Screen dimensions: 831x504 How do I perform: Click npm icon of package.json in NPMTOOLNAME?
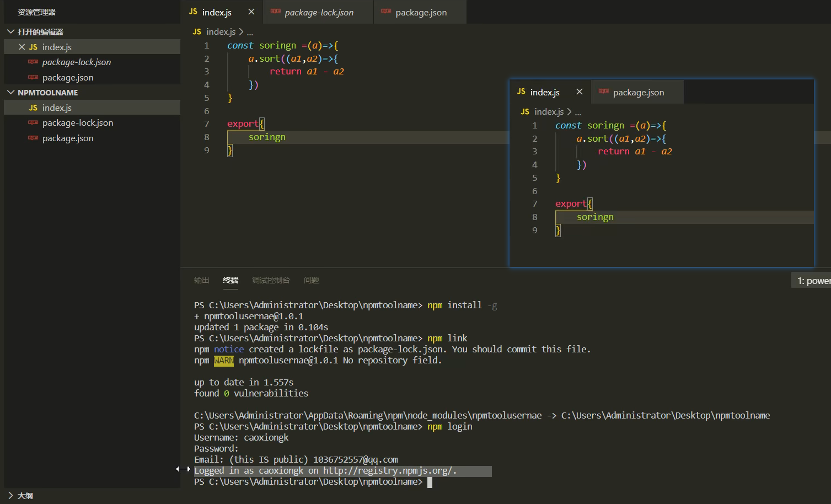(33, 138)
